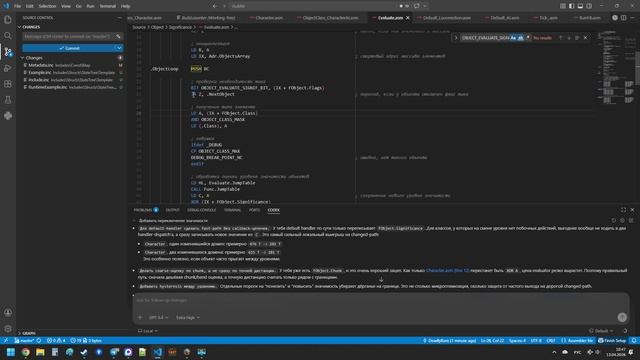
Task: Switch to Tick_.asm editor tab
Action: click(x=548, y=18)
